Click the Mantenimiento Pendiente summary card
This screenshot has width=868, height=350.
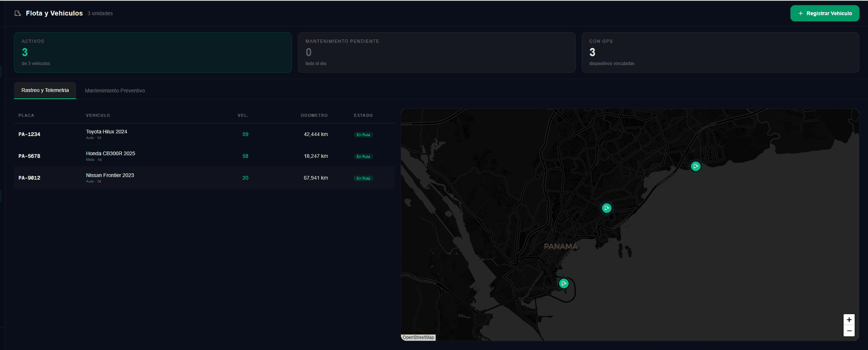tap(437, 52)
